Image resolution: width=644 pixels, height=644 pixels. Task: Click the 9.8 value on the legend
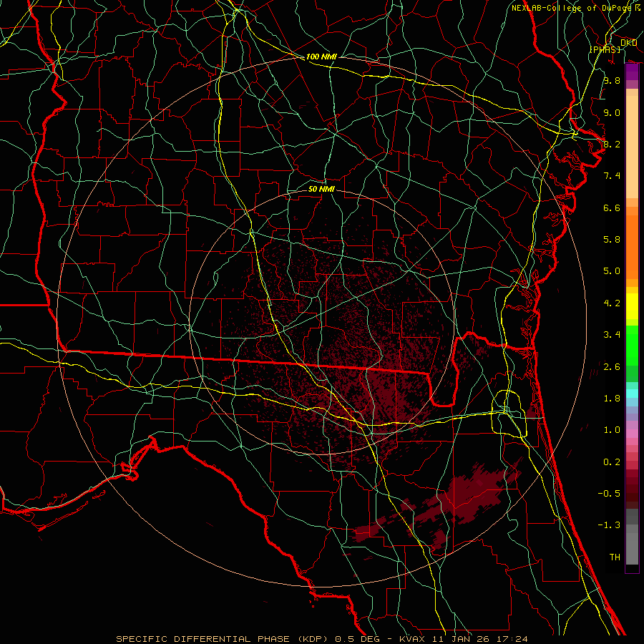611,81
